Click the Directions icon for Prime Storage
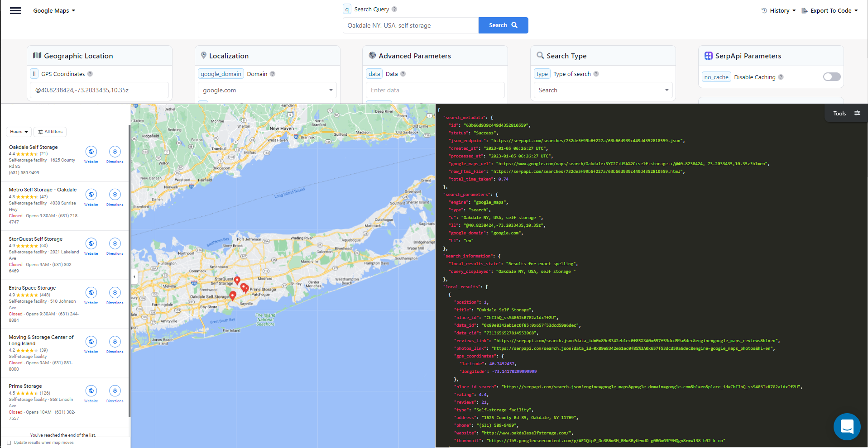The height and width of the screenshot is (448, 868). coord(115,391)
